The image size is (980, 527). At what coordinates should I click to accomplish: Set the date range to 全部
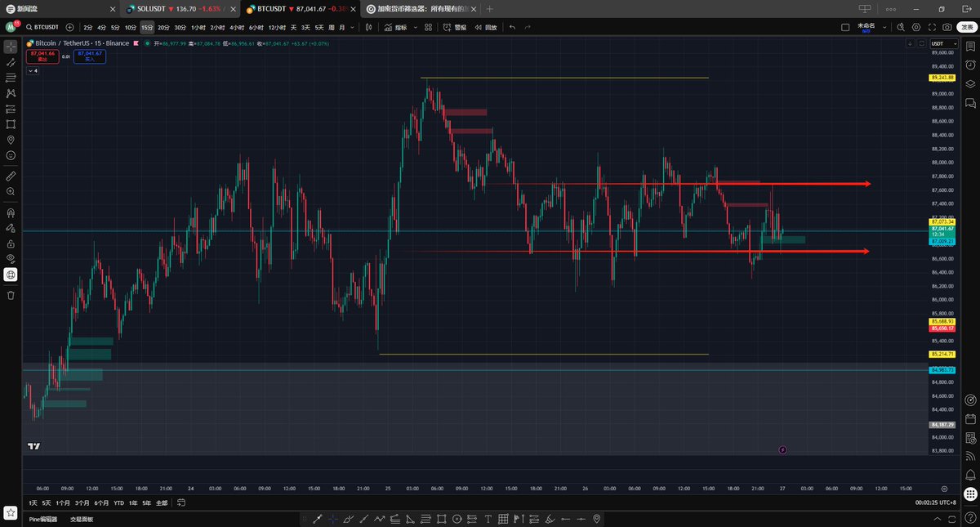[x=162, y=502]
